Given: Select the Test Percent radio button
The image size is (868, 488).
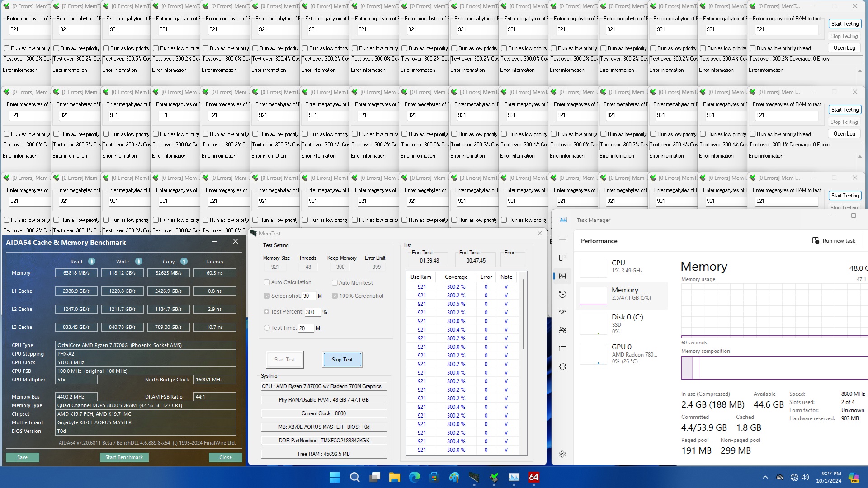Looking at the screenshot, I should [267, 312].
